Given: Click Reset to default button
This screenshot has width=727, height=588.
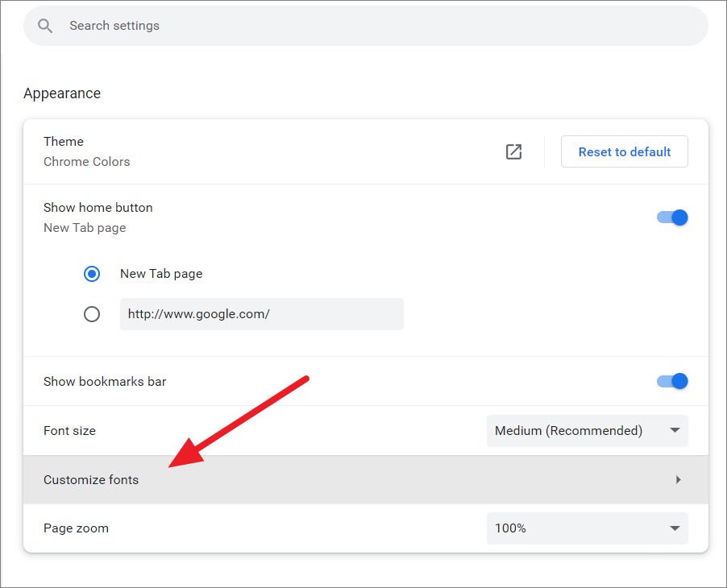Looking at the screenshot, I should point(624,151).
